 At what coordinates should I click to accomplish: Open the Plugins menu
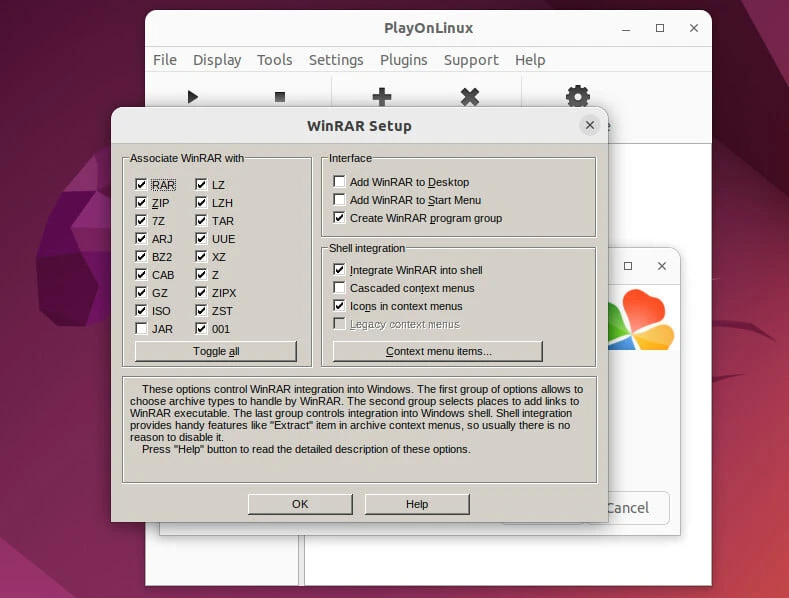(403, 60)
